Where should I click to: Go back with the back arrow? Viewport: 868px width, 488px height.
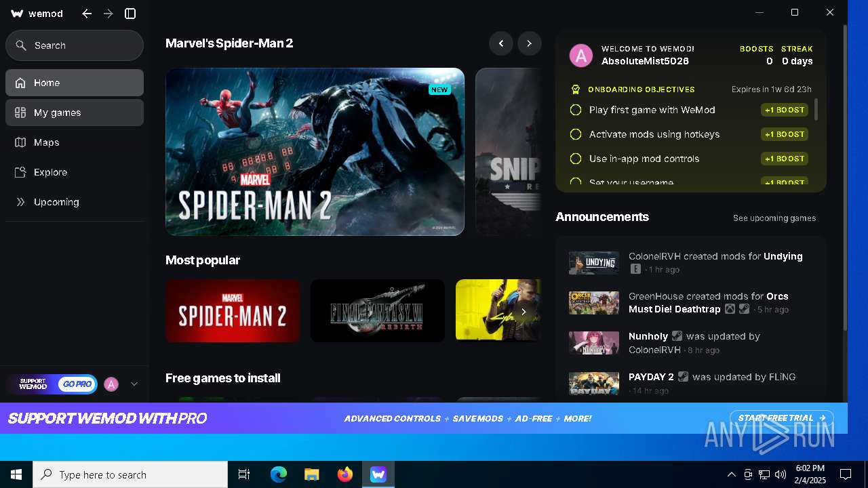pos(87,14)
